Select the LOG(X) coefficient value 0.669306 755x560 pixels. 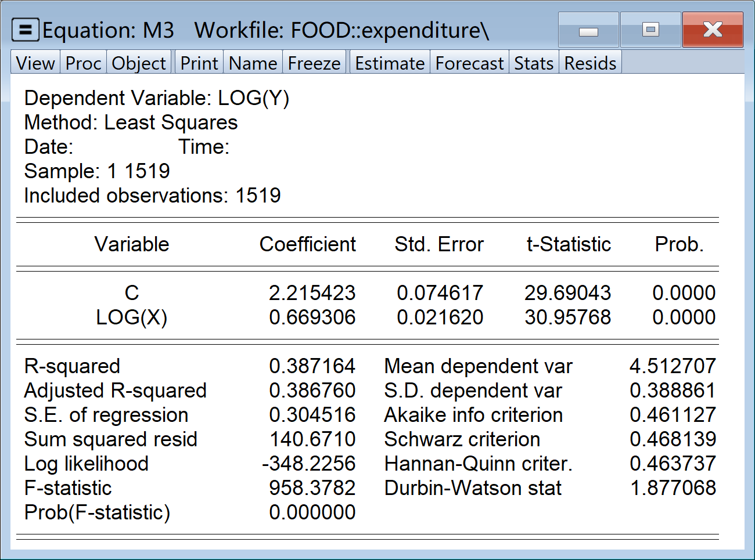point(312,317)
